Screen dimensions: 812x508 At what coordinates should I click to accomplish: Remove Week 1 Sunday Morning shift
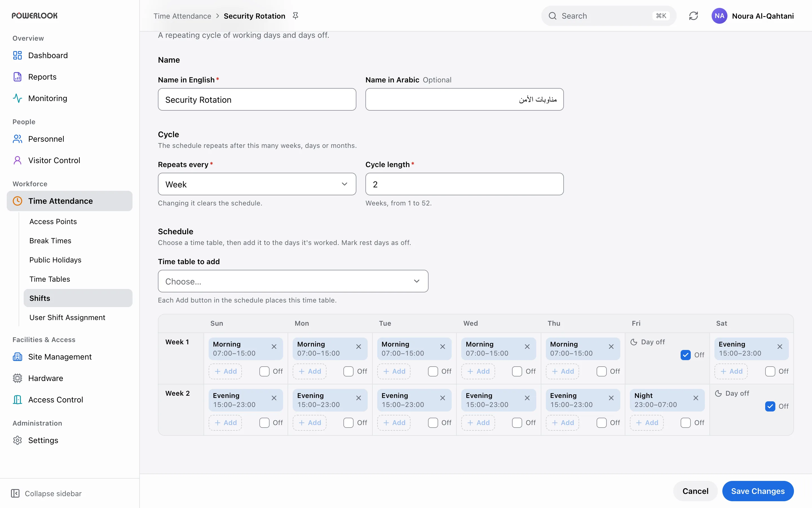(274, 347)
